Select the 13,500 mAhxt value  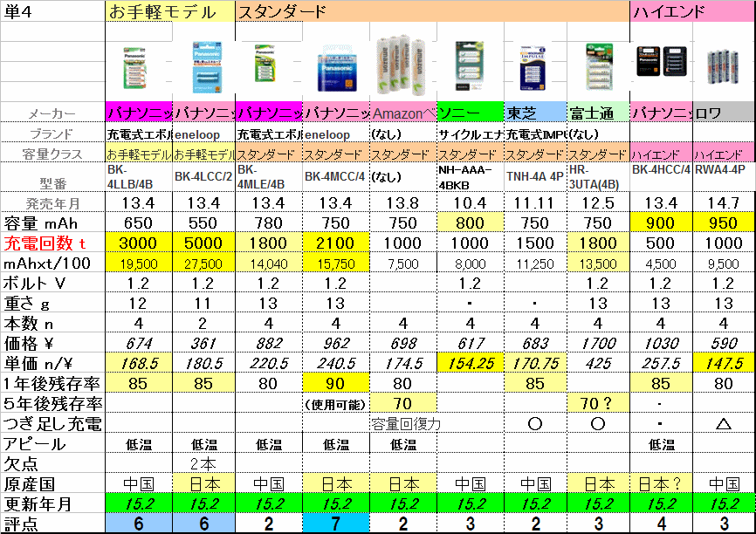[598, 263]
